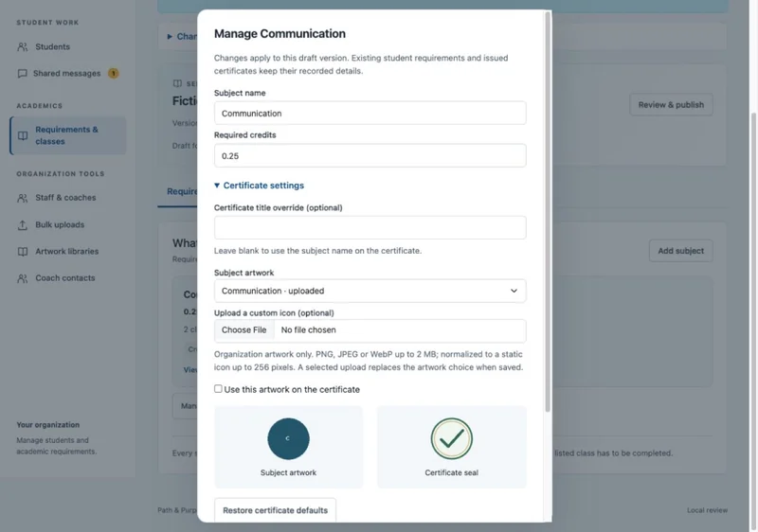Click the Shared messages chat bubble icon
The width and height of the screenshot is (758, 532).
(x=22, y=74)
